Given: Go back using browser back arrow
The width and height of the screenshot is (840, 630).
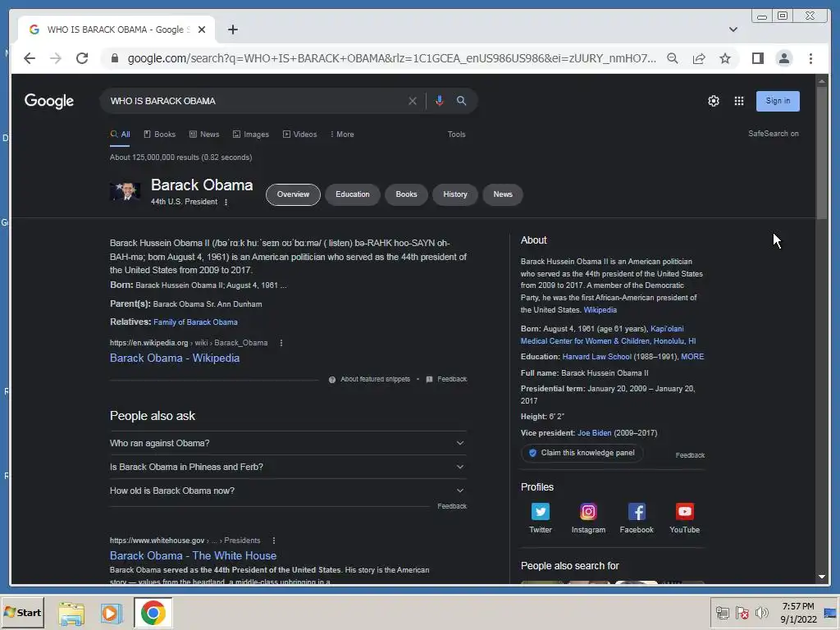Looking at the screenshot, I should 30,58.
